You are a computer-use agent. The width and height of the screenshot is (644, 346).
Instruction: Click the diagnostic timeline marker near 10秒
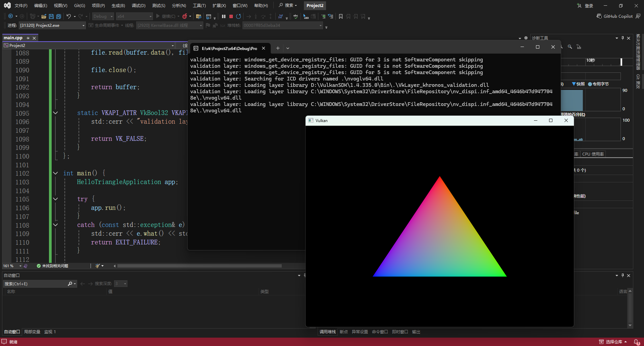pos(621,62)
